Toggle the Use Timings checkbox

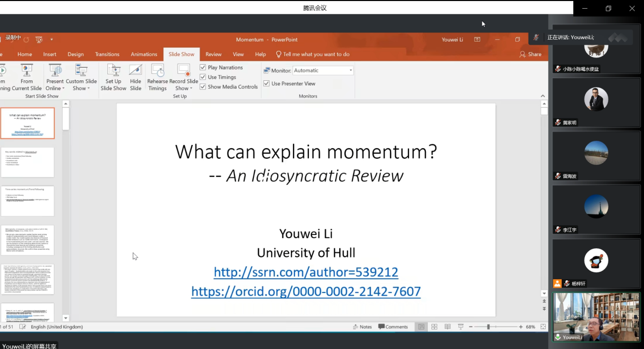203,77
